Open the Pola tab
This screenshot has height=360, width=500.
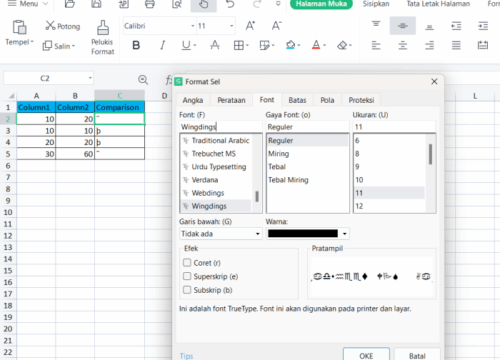(x=327, y=100)
